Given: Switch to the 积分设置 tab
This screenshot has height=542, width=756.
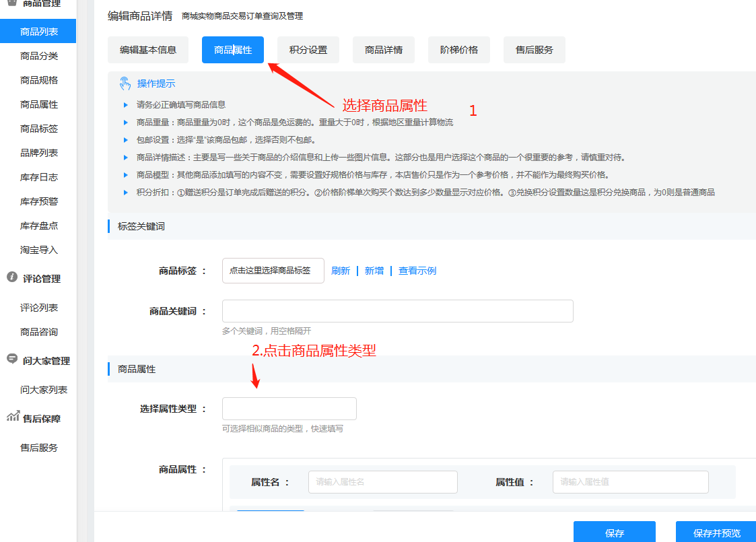Looking at the screenshot, I should pyautogui.click(x=308, y=49).
